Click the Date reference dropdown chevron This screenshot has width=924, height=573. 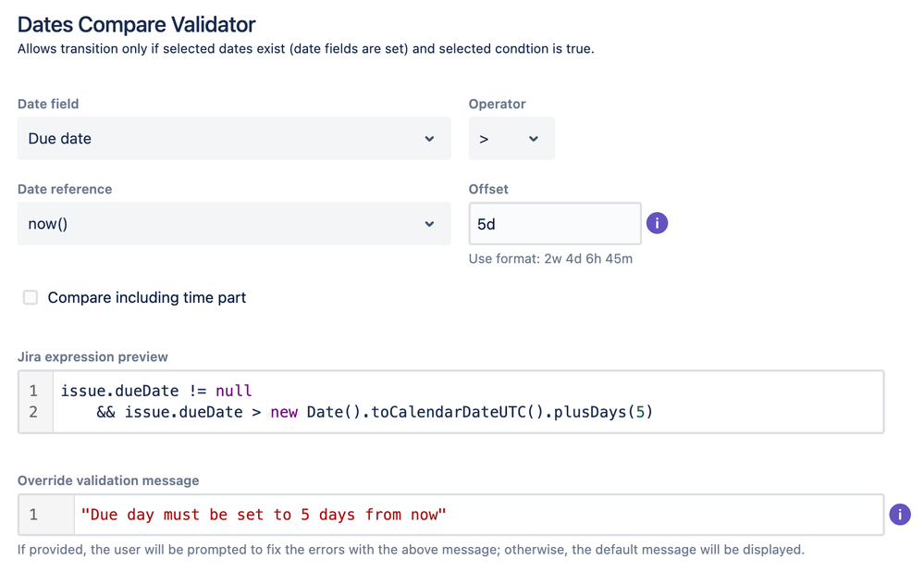click(429, 223)
